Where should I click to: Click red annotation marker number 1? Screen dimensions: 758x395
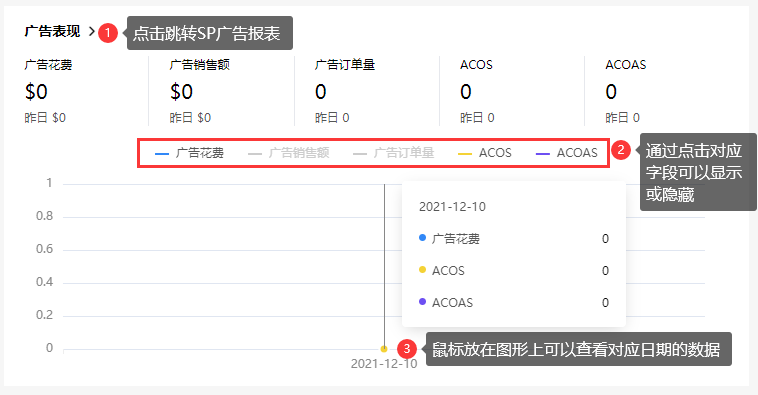click(x=108, y=33)
